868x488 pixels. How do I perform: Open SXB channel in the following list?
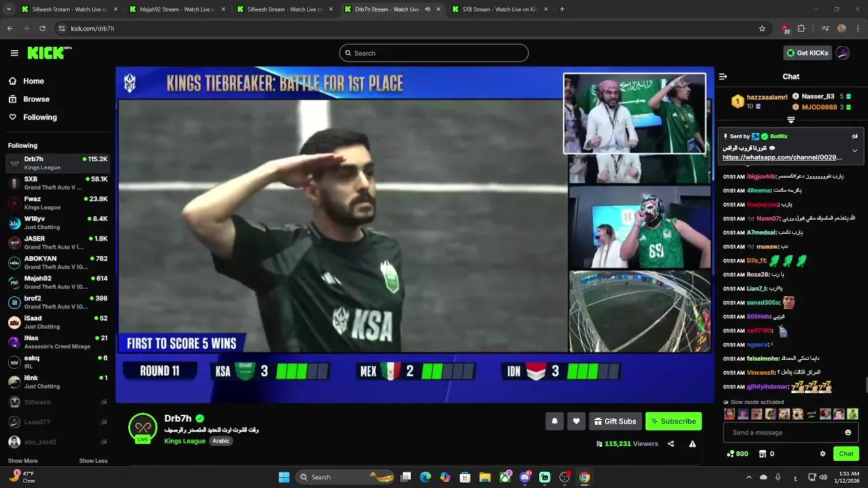click(x=58, y=183)
